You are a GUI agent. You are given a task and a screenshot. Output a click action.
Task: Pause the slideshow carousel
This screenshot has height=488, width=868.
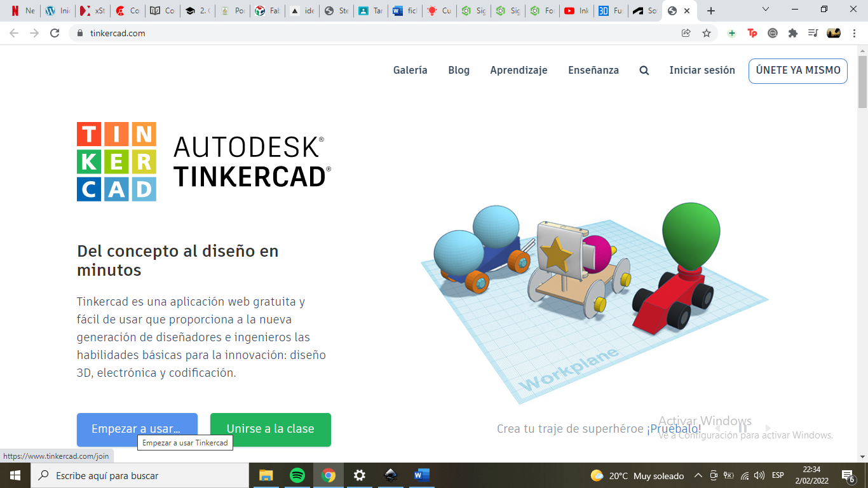742,428
